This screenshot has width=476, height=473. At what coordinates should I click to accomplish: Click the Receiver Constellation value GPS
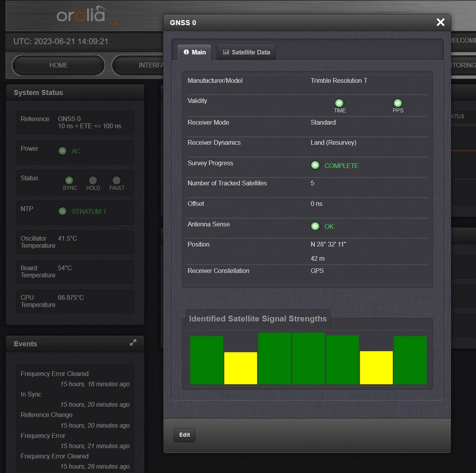tap(317, 271)
